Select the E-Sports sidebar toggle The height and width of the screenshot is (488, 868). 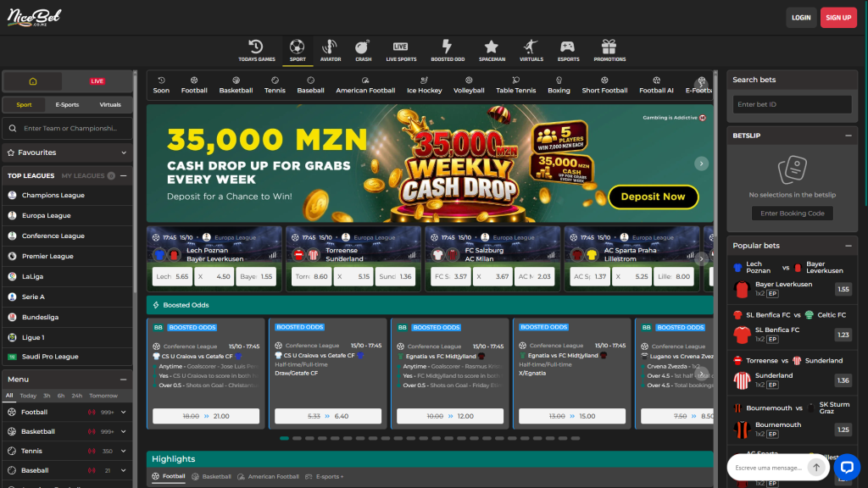click(67, 104)
